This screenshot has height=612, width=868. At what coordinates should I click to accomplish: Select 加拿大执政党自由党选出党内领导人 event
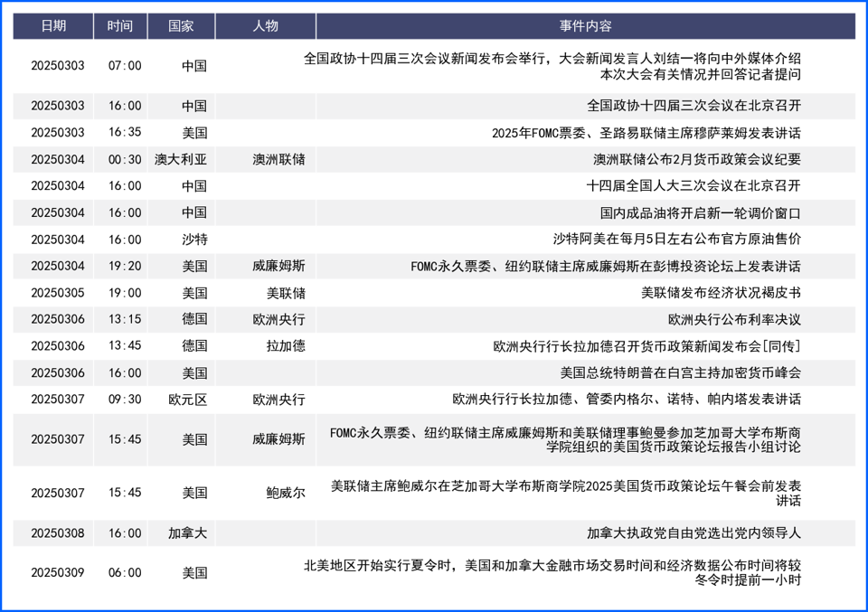click(693, 533)
